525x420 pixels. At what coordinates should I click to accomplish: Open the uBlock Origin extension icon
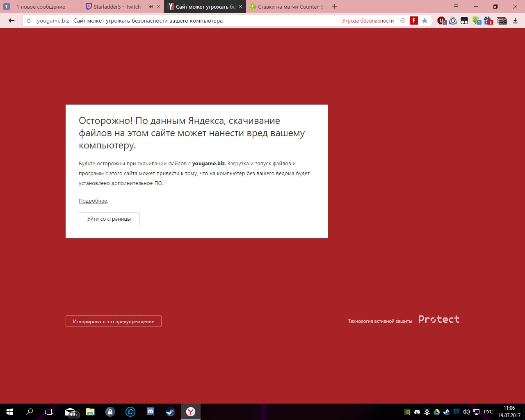coord(442,21)
